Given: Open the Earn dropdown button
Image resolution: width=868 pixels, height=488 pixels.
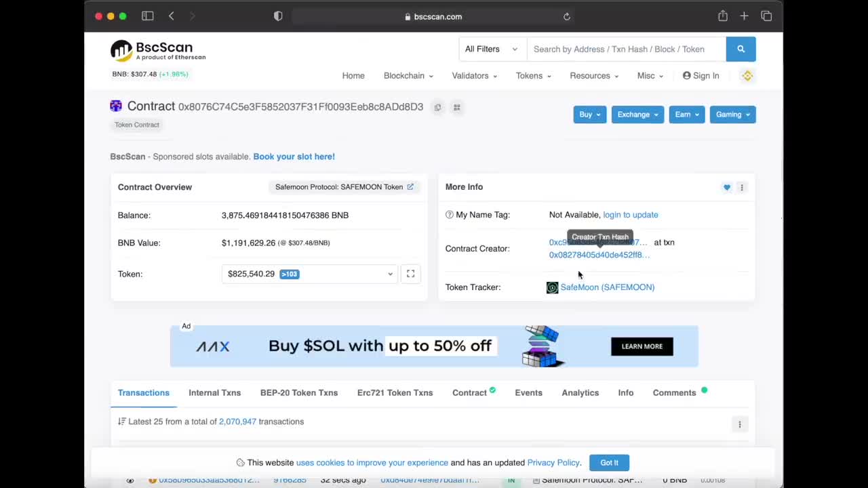Looking at the screenshot, I should 687,115.
